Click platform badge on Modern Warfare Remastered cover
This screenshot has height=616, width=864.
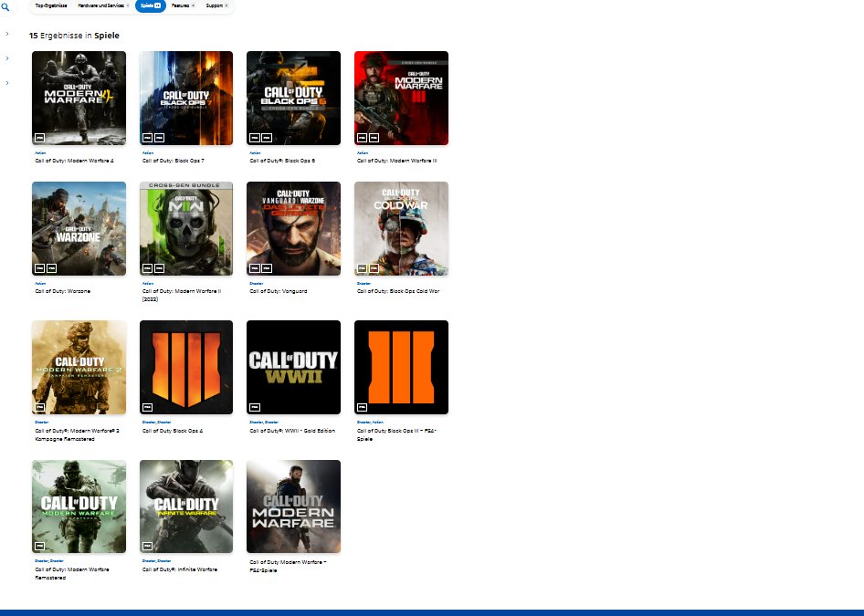pyautogui.click(x=39, y=546)
